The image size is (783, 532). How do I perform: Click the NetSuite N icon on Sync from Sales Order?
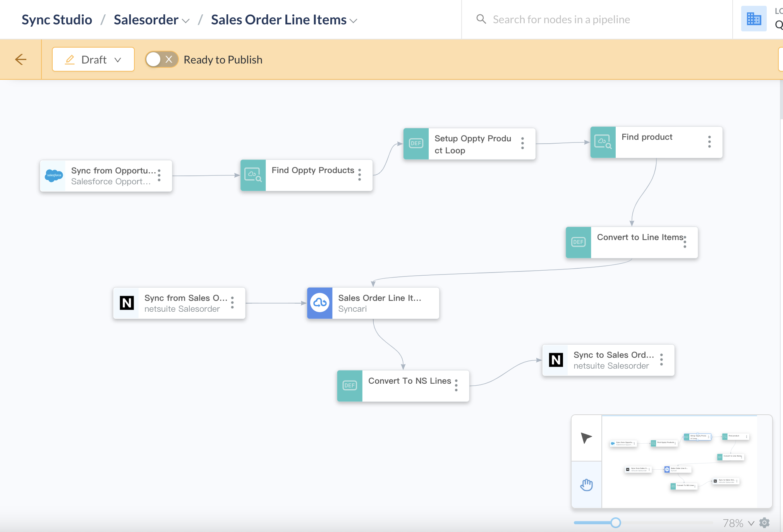point(127,303)
